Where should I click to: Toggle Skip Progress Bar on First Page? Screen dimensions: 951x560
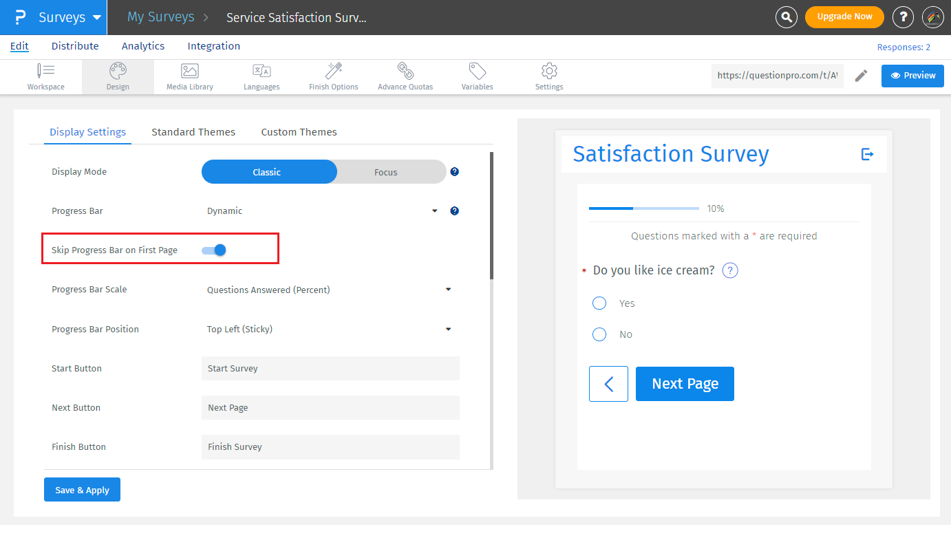tap(214, 250)
